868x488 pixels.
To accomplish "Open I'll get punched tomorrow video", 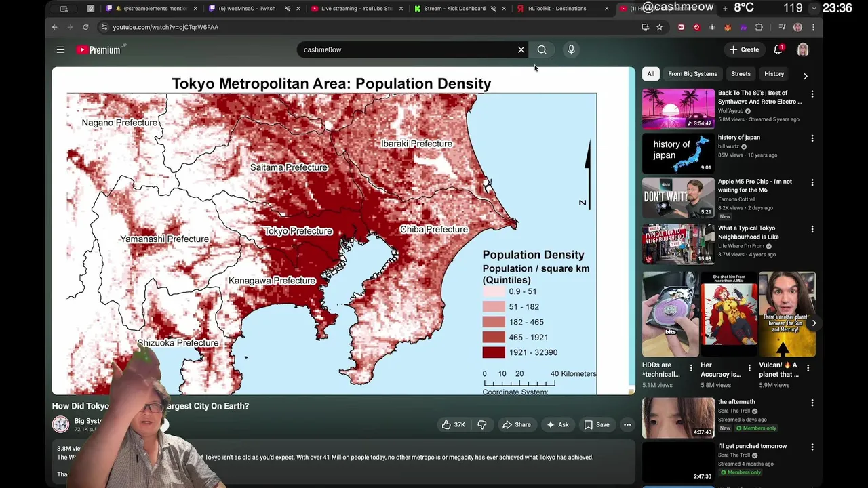I will (678, 462).
